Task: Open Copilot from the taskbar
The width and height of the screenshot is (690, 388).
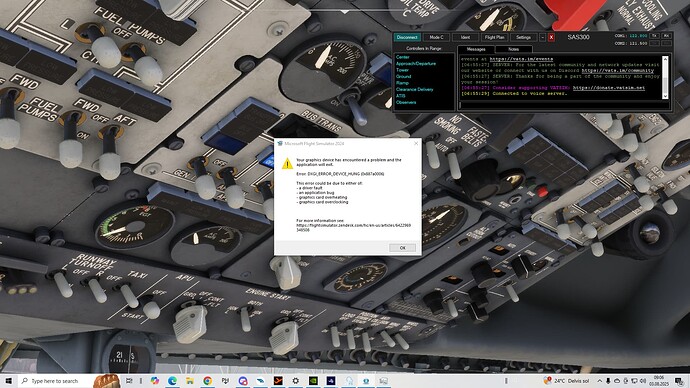Action: pyautogui.click(x=154, y=381)
